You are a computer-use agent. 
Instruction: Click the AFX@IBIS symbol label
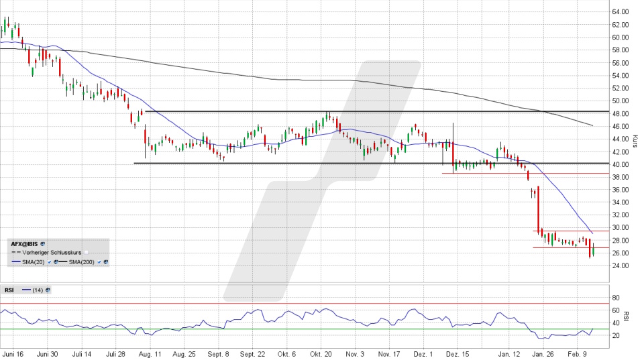pyautogui.click(x=24, y=244)
